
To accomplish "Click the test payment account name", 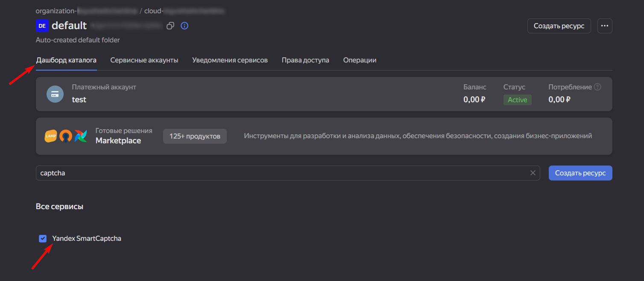I will (x=79, y=100).
